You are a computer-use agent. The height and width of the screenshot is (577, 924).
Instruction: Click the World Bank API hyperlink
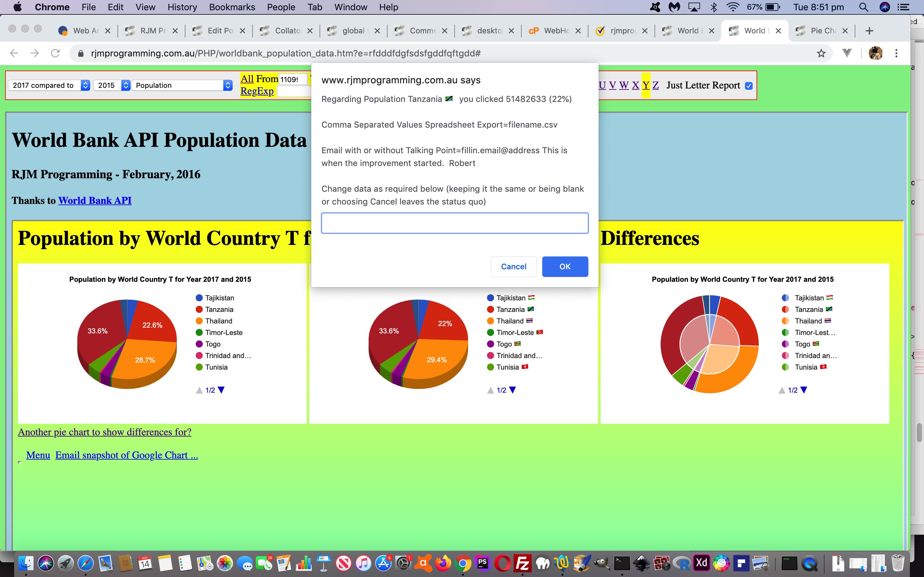94,201
